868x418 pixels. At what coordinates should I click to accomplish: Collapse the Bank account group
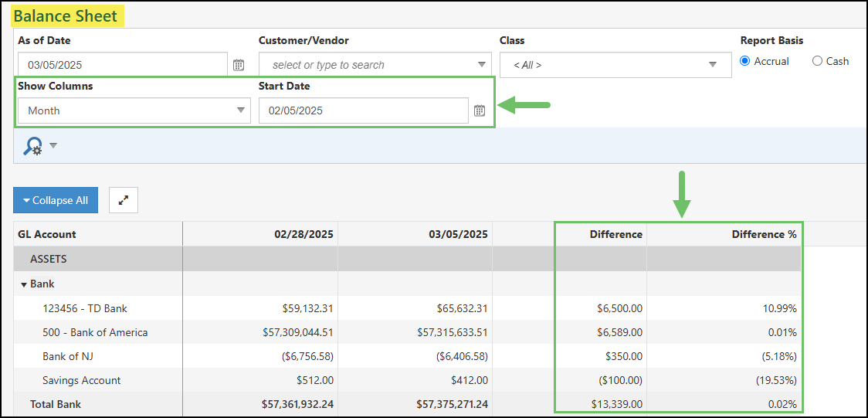(x=24, y=284)
